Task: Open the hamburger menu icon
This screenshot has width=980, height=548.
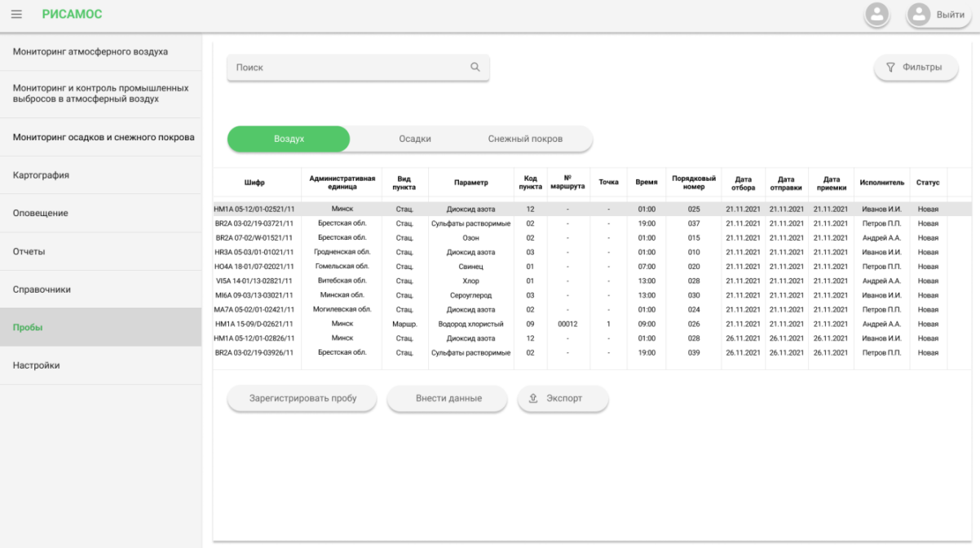Action: click(x=16, y=15)
